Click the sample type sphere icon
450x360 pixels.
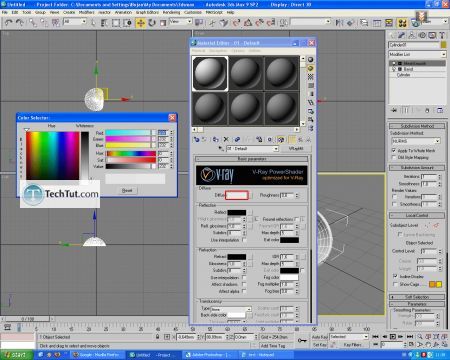tap(310, 59)
